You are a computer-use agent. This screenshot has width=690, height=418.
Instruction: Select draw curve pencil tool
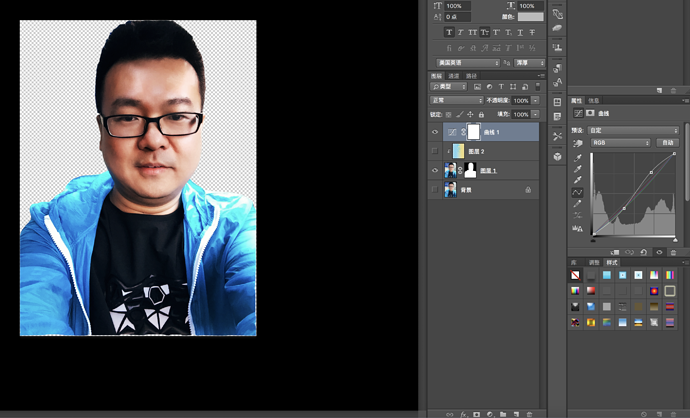click(x=578, y=204)
